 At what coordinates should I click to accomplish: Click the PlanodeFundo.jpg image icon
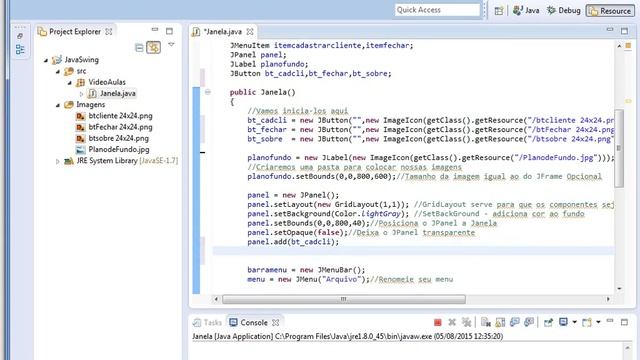pos(80,150)
